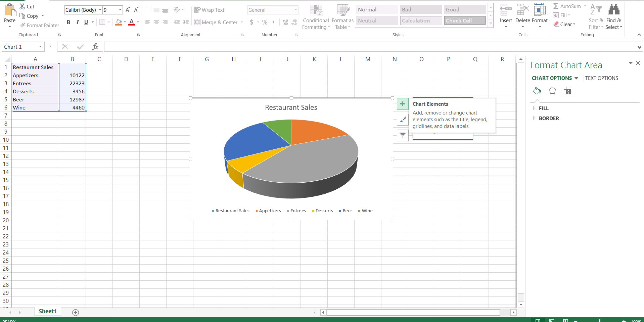Screen dimensions: 644x322
Task: Click Merge & Center
Action: click(216, 22)
